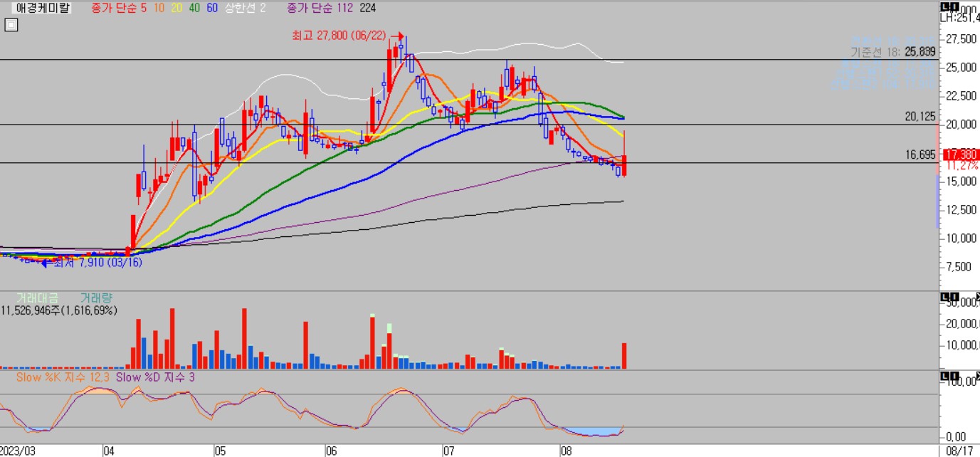Click the 20,125 horizontal line label
980x457 pixels.
(x=920, y=117)
